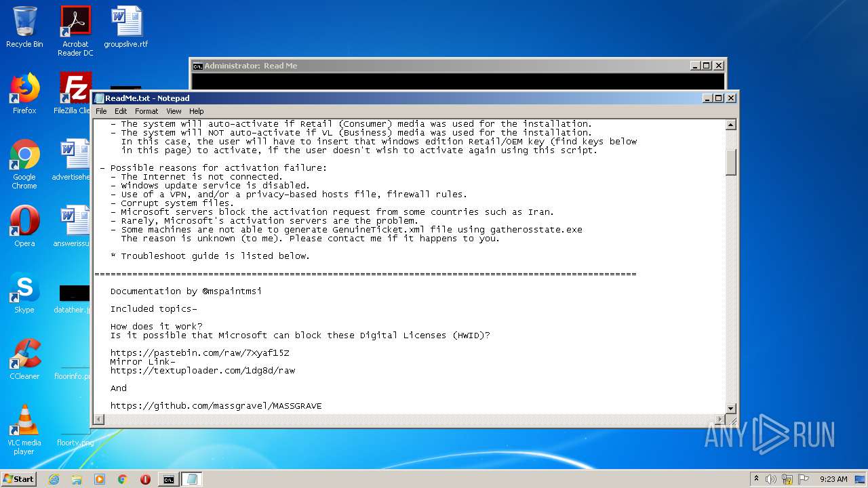Open the media player taskbar icon
The width and height of the screenshot is (868, 488).
click(x=100, y=479)
